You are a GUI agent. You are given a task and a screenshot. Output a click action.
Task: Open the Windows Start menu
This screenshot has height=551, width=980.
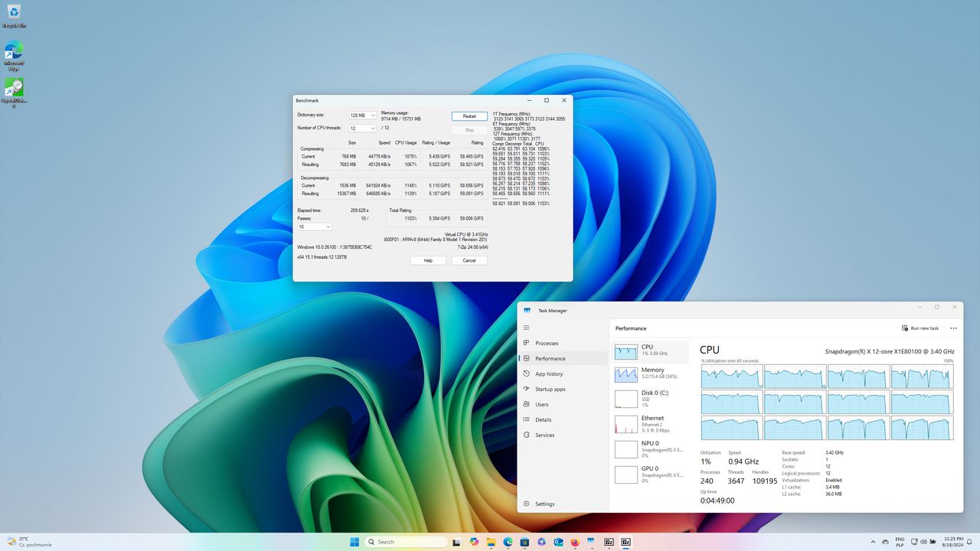[x=354, y=542]
